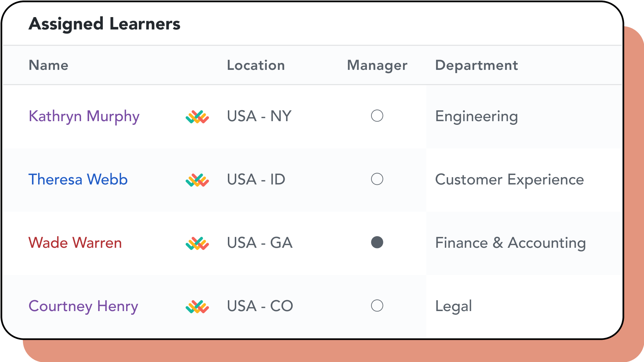644x362 pixels.
Task: Click the colorful checkmark icon beside Theresa Webb
Action: [x=197, y=180]
